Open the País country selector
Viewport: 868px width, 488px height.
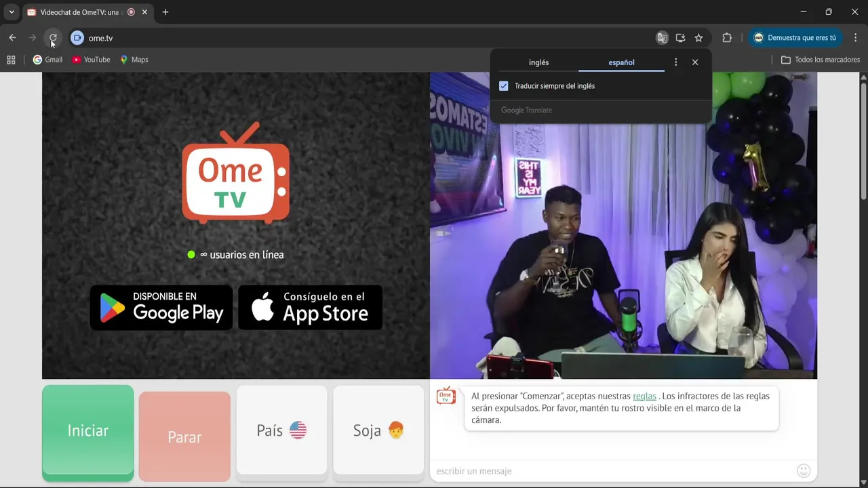(x=281, y=430)
